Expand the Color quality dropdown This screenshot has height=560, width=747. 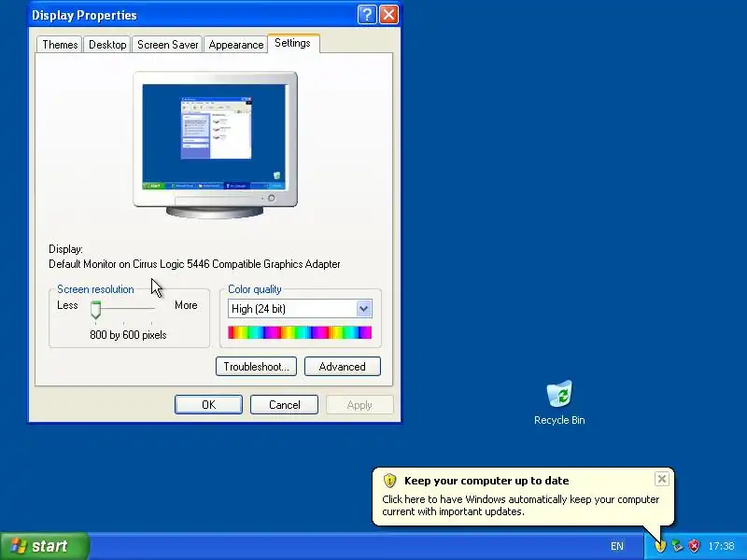pyautogui.click(x=363, y=309)
